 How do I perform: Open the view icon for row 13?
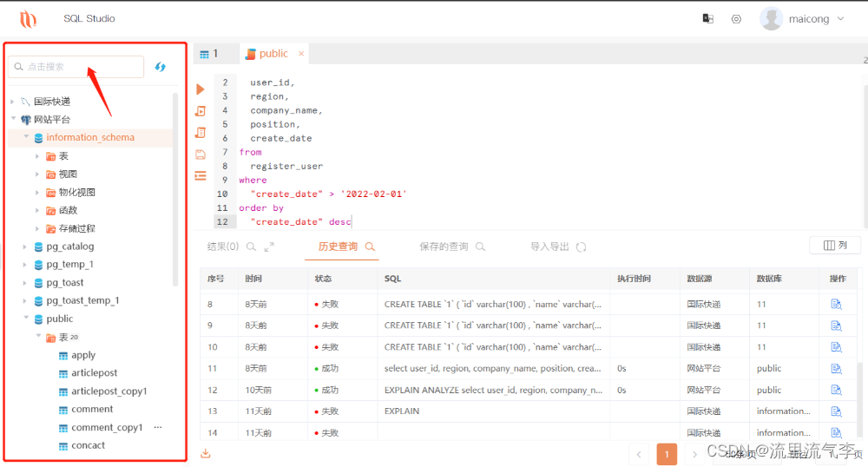836,411
